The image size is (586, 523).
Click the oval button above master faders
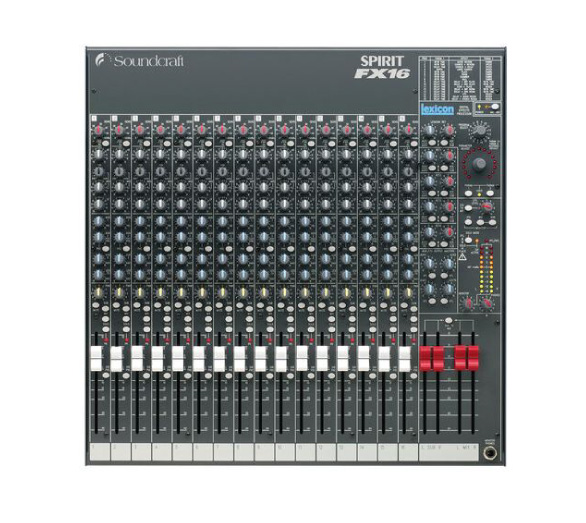[449, 320]
